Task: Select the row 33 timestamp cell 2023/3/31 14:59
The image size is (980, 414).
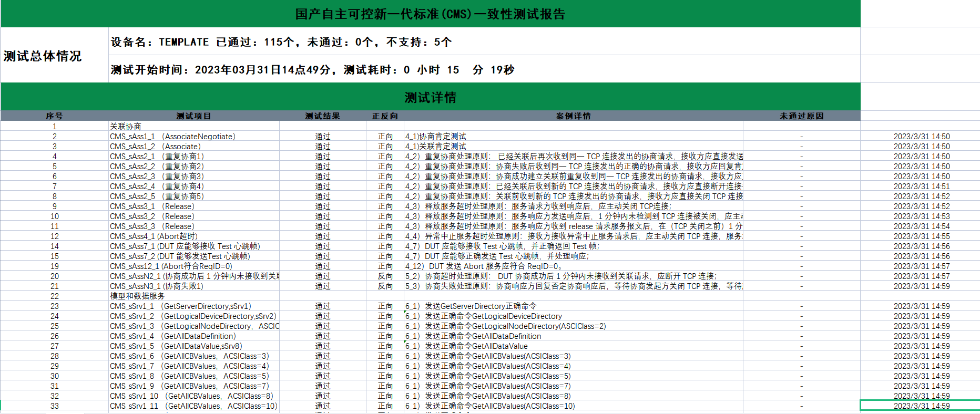Action: [x=920, y=406]
